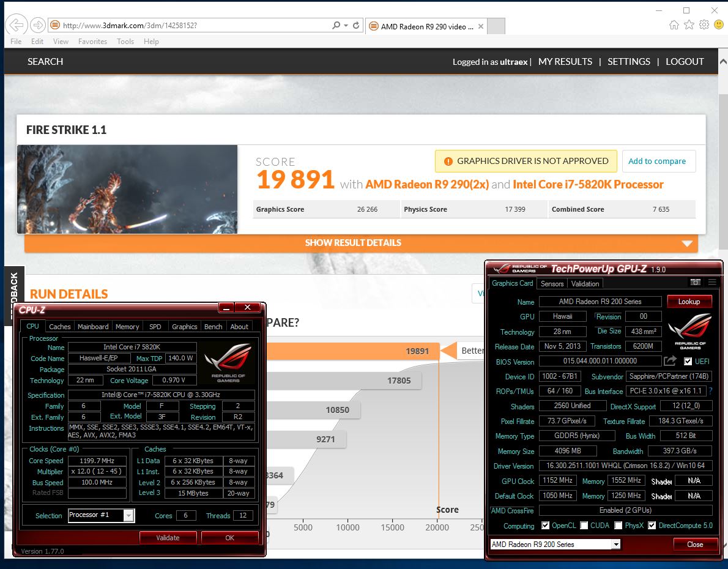This screenshot has width=728, height=569.
Task: Toggle the CUDA checkbox
Action: (x=584, y=526)
